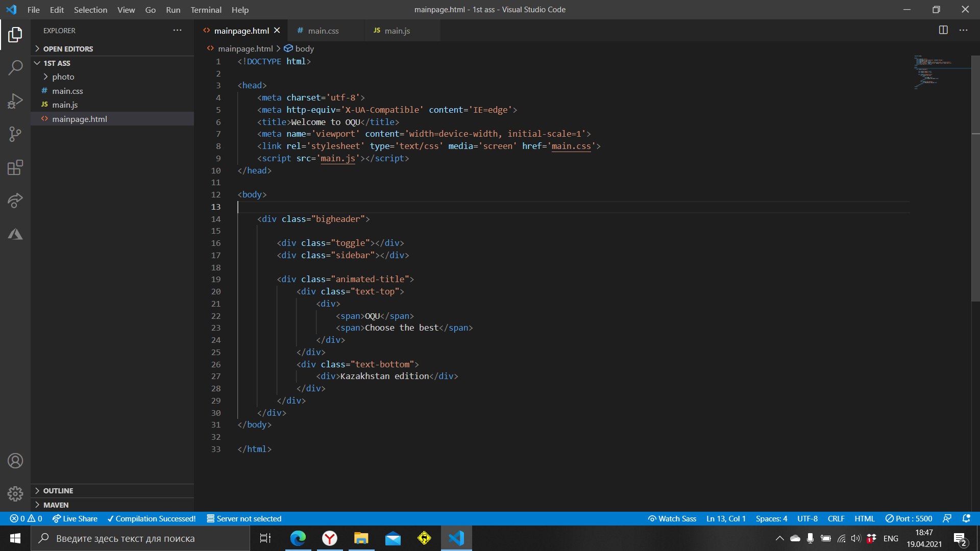Open the File menu
Viewport: 980px width, 551px height.
[34, 10]
